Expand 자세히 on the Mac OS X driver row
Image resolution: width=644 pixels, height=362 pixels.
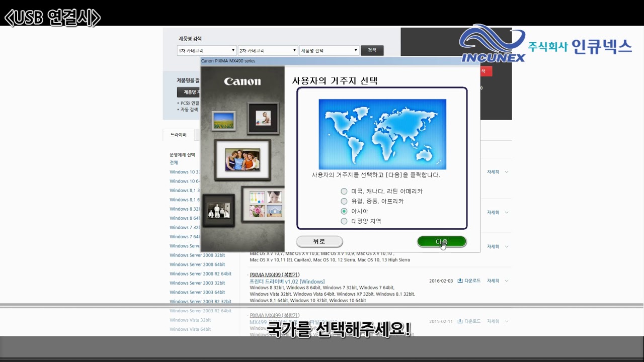497,246
